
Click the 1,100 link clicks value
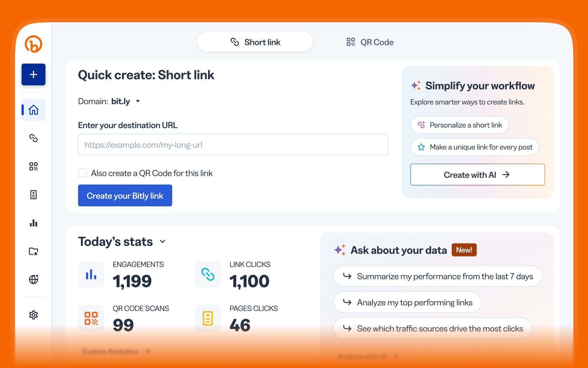pyautogui.click(x=249, y=281)
